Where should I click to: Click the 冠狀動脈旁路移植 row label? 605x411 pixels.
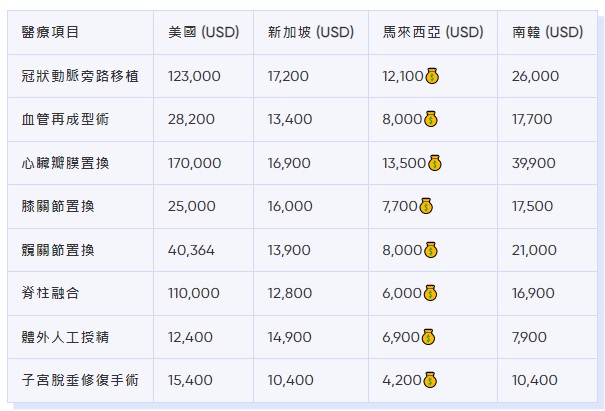coord(79,76)
